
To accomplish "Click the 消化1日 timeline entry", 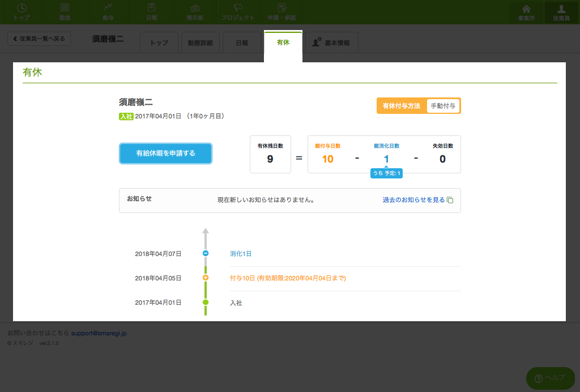I will 241,254.
